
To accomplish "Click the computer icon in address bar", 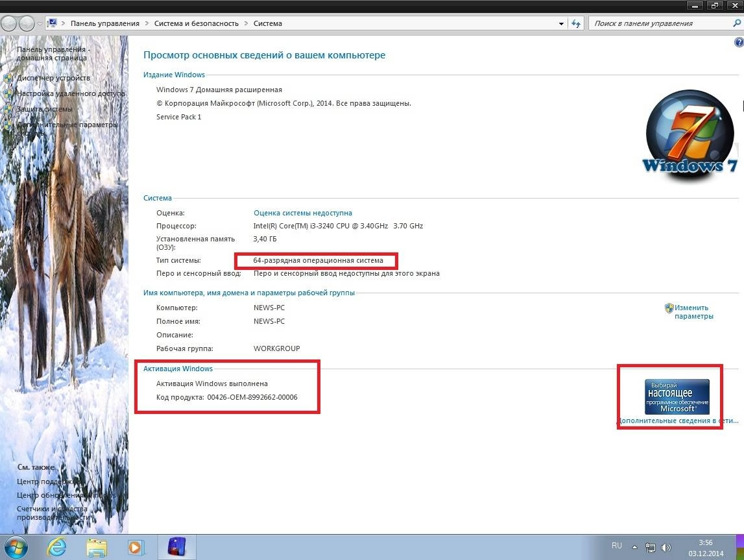I will tap(53, 23).
